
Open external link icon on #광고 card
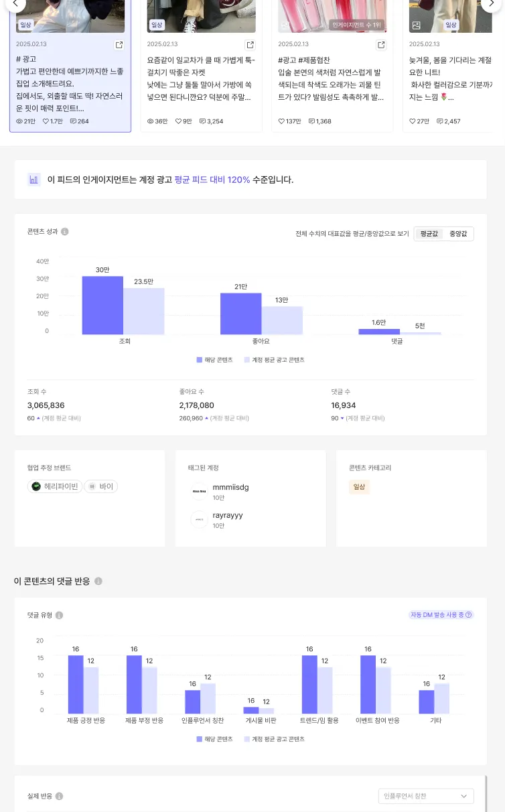click(119, 45)
